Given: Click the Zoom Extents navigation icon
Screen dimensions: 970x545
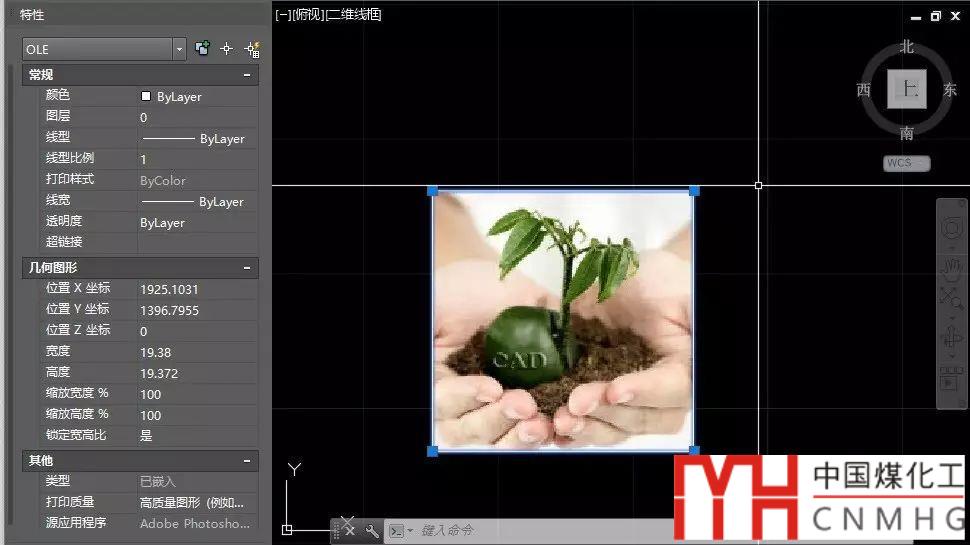Looking at the screenshot, I should point(950,298).
